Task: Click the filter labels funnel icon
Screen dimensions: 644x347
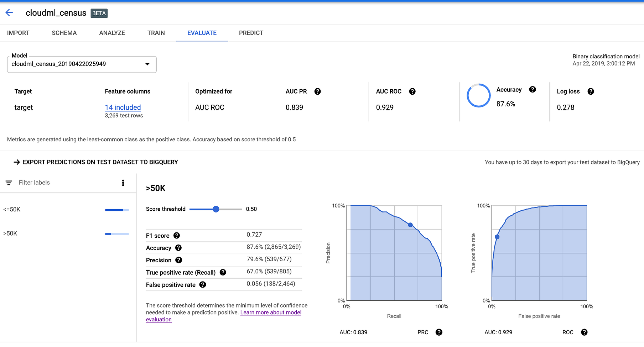Action: point(9,183)
